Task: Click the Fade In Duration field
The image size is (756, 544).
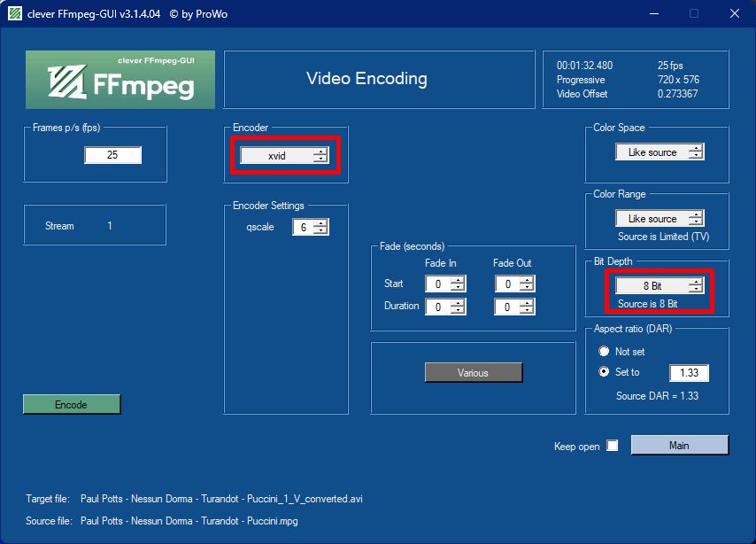Action: click(438, 307)
